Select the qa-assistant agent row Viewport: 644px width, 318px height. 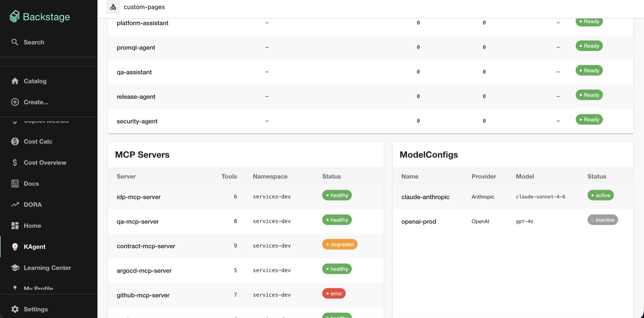point(370,72)
